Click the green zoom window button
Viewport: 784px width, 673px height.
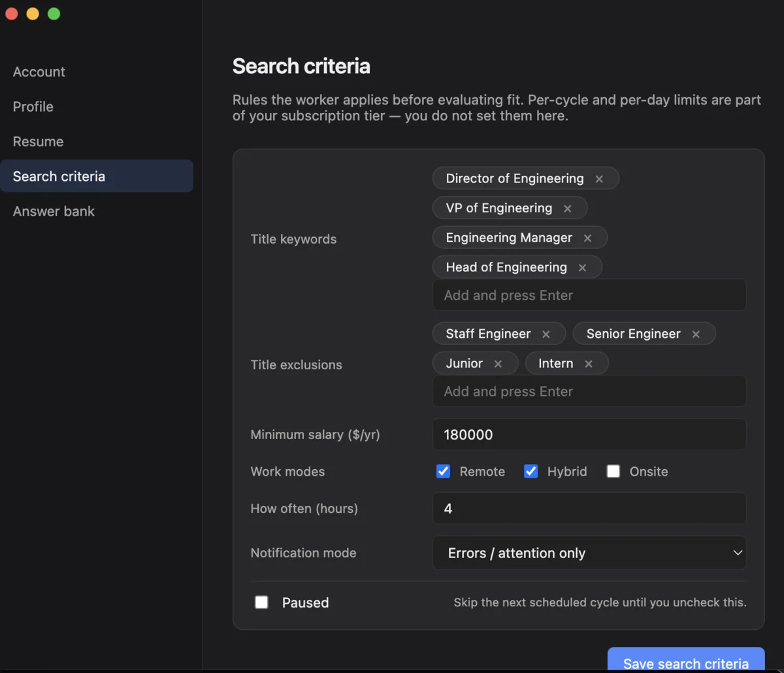point(54,14)
